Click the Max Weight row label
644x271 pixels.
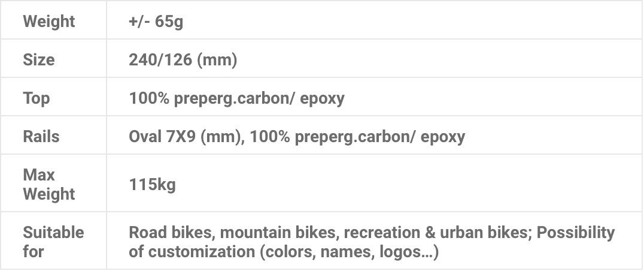click(x=49, y=184)
